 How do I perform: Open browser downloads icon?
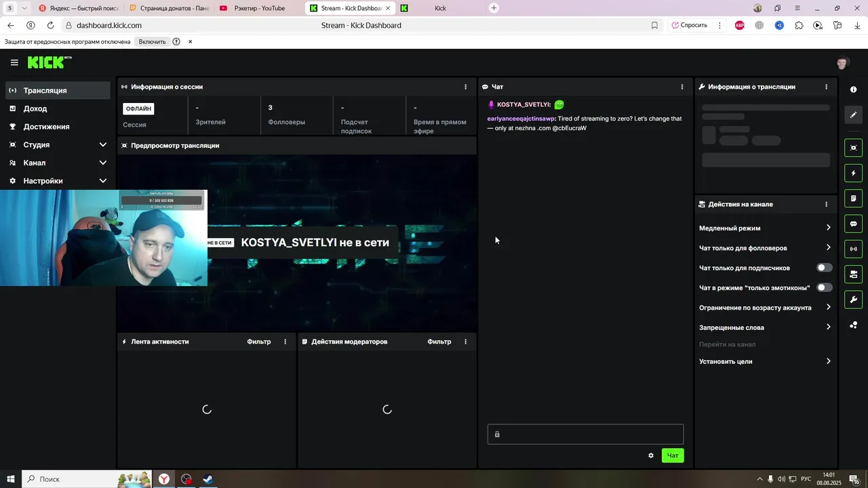pyautogui.click(x=857, y=25)
